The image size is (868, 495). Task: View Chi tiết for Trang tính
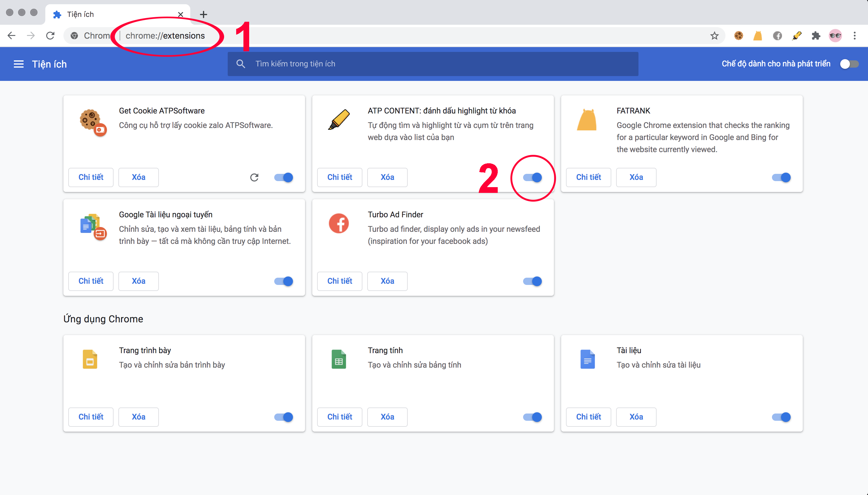[x=340, y=417]
